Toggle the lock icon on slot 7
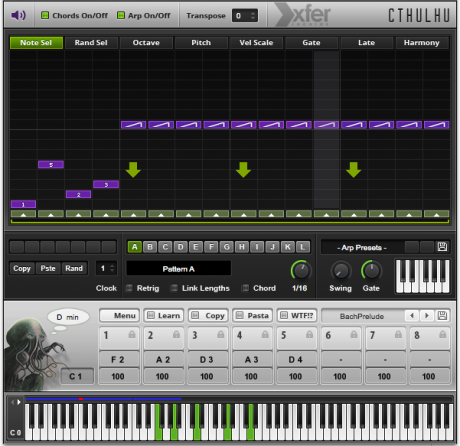Image resolution: width=460 pixels, height=446 pixels. (398, 335)
